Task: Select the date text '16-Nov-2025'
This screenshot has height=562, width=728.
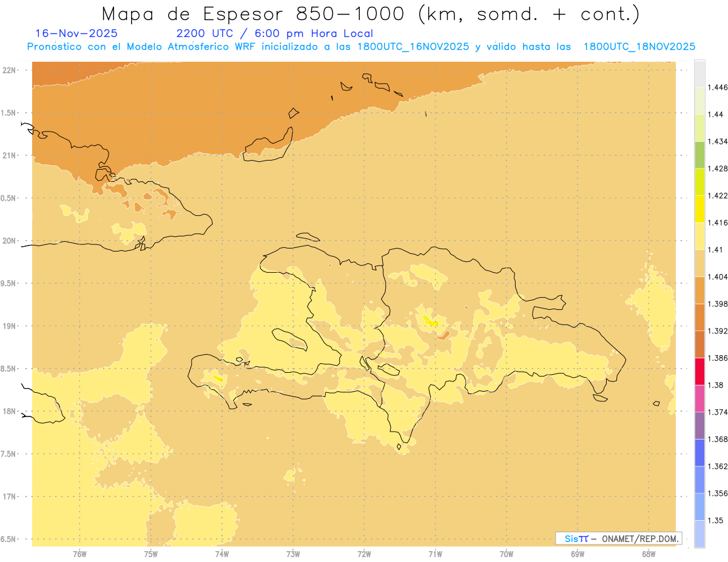Action: click(x=76, y=33)
